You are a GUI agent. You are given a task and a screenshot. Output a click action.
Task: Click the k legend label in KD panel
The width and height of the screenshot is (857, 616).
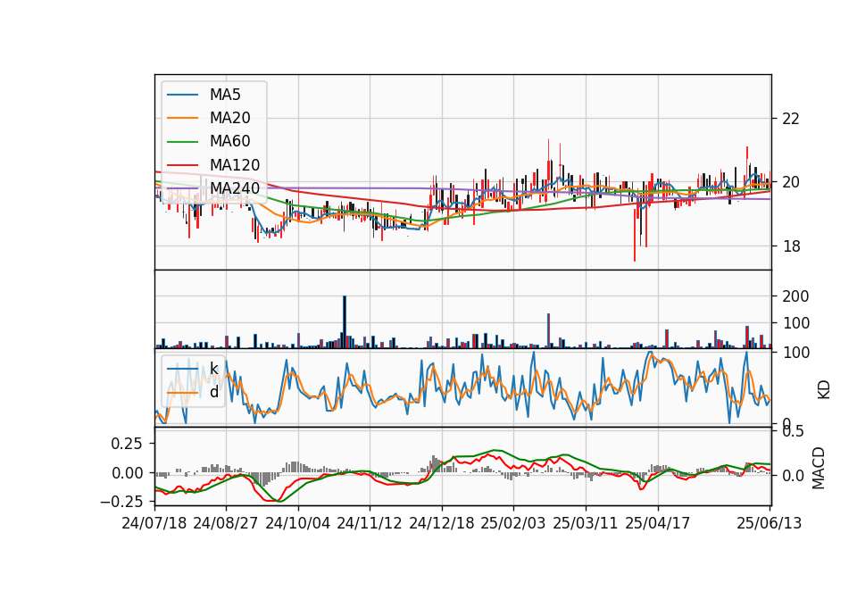tap(213, 369)
